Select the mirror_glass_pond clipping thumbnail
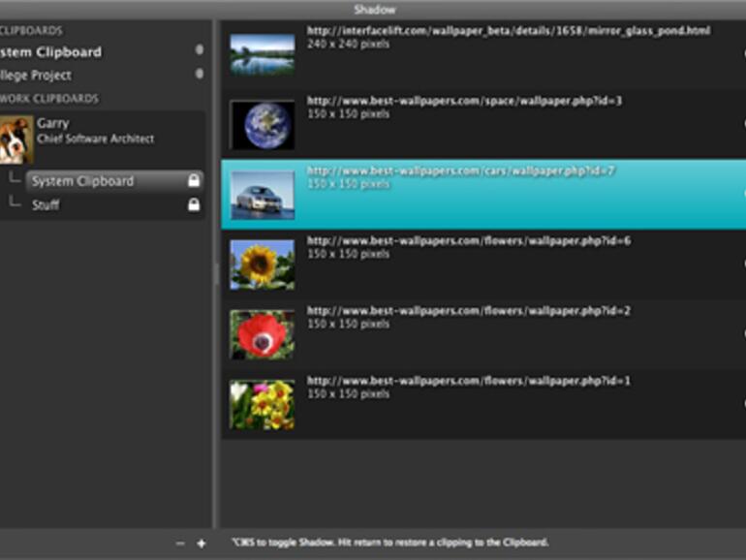This screenshot has width=746, height=560. click(x=263, y=54)
